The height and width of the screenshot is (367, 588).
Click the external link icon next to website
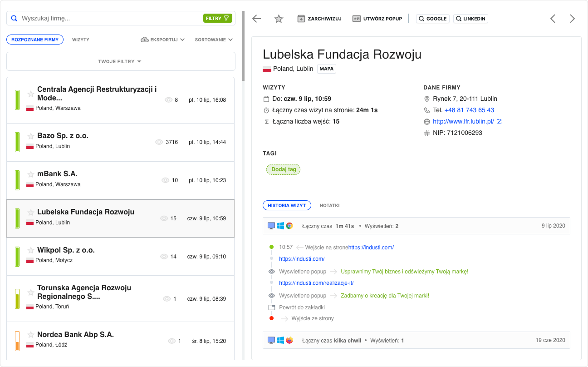(x=499, y=122)
